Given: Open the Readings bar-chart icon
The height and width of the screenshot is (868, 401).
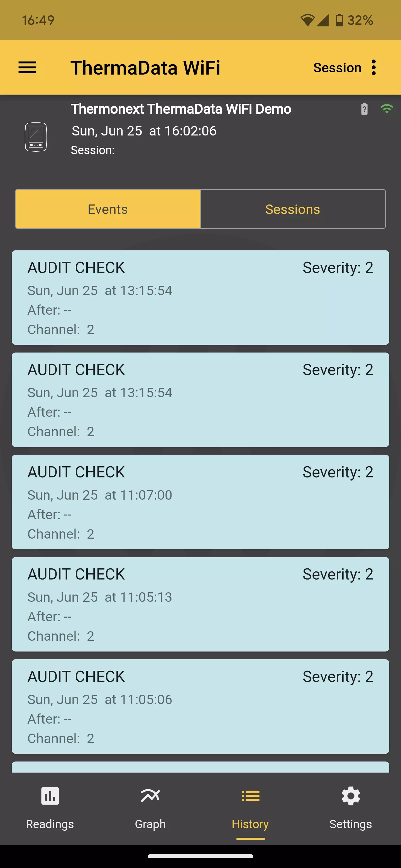Looking at the screenshot, I should [50, 796].
